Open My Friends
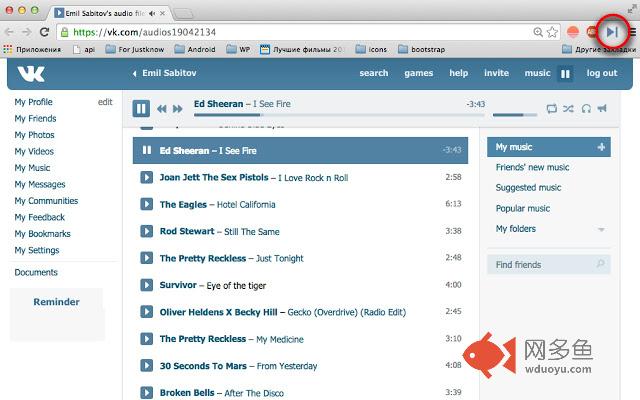The image size is (640, 400). [x=35, y=119]
